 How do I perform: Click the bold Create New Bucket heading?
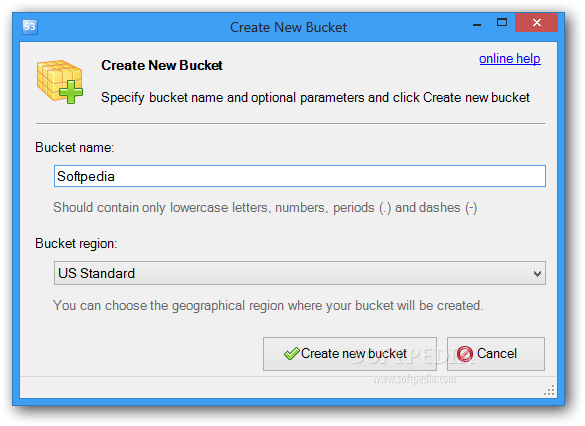coord(162,65)
